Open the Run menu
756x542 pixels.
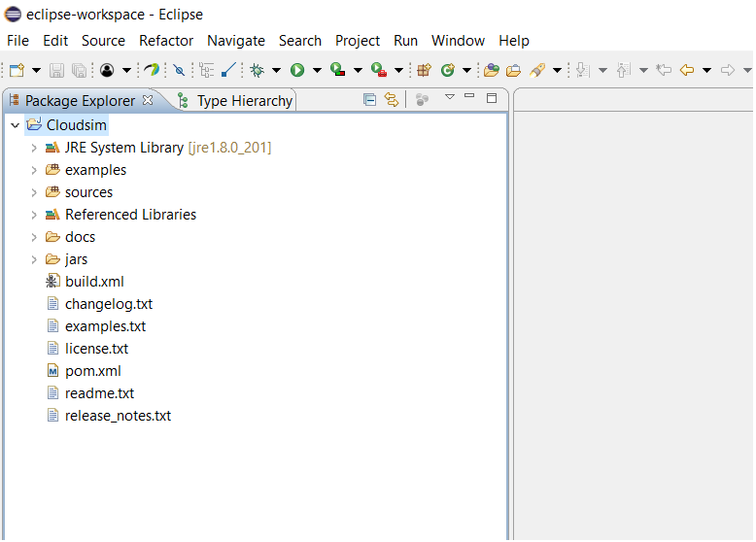point(405,41)
